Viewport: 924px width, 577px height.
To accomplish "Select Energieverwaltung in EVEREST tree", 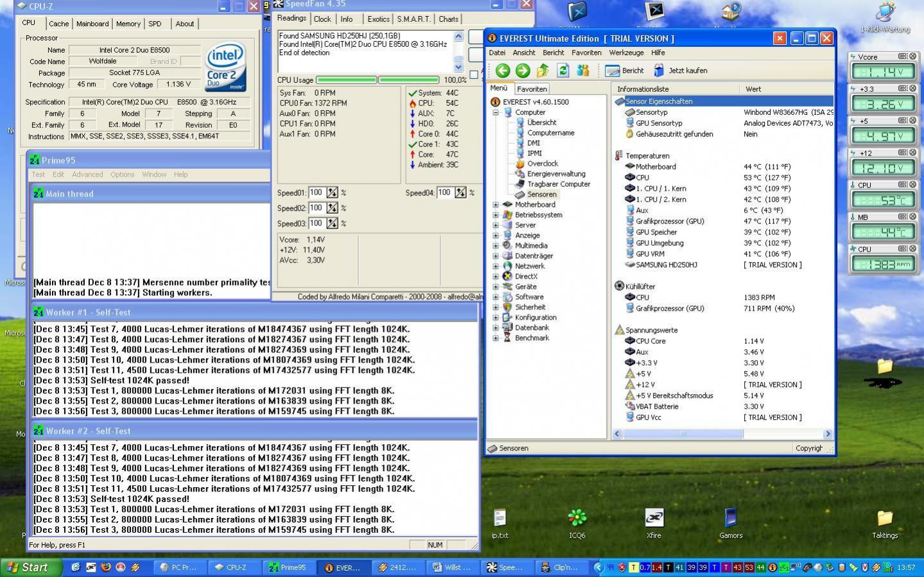I will click(x=556, y=174).
